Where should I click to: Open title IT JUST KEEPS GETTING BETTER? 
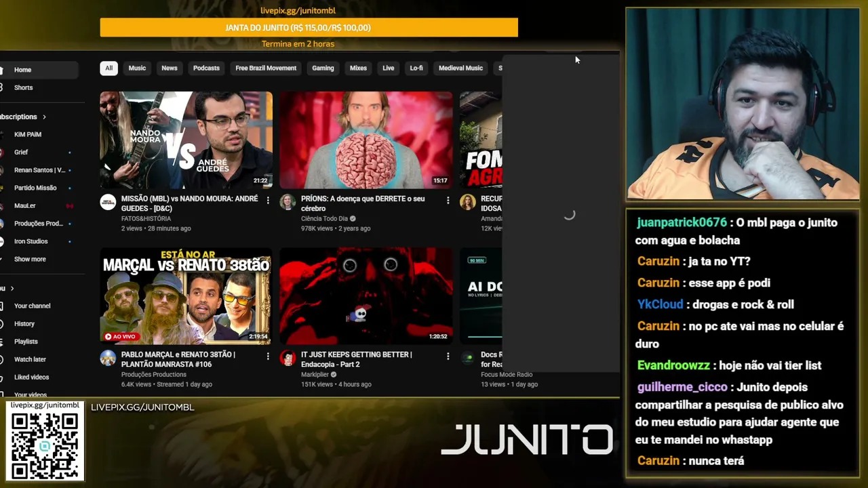(x=356, y=359)
